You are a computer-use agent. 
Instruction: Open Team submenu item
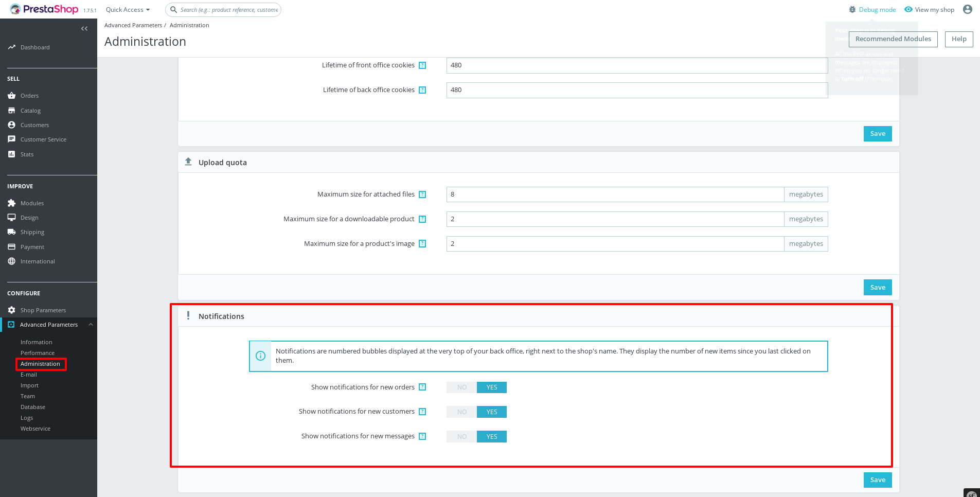[28, 396]
